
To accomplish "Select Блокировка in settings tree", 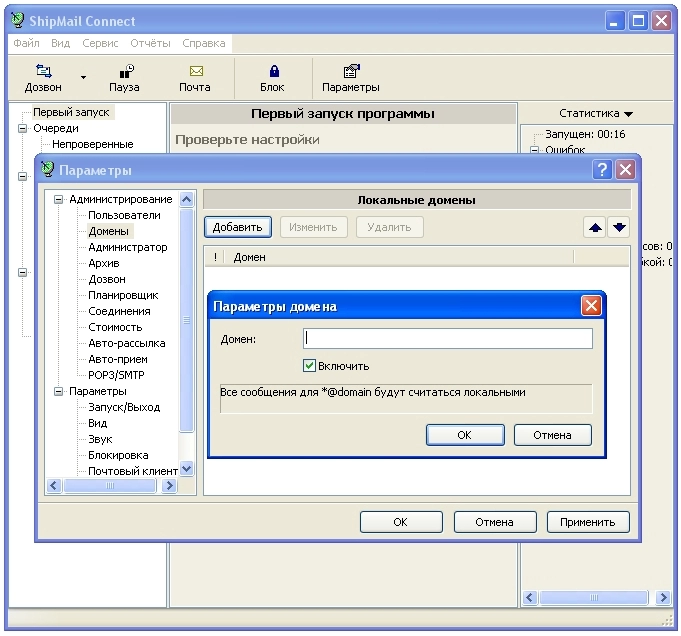I will 118,456.
